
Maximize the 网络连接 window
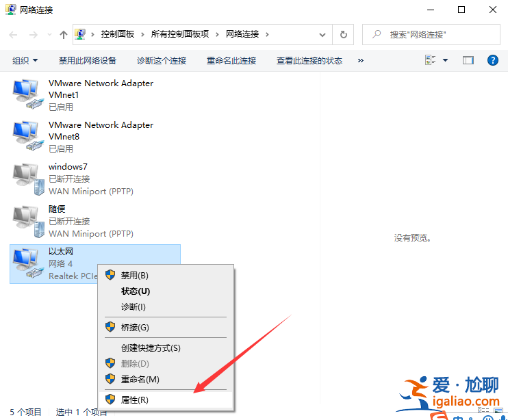click(461, 10)
